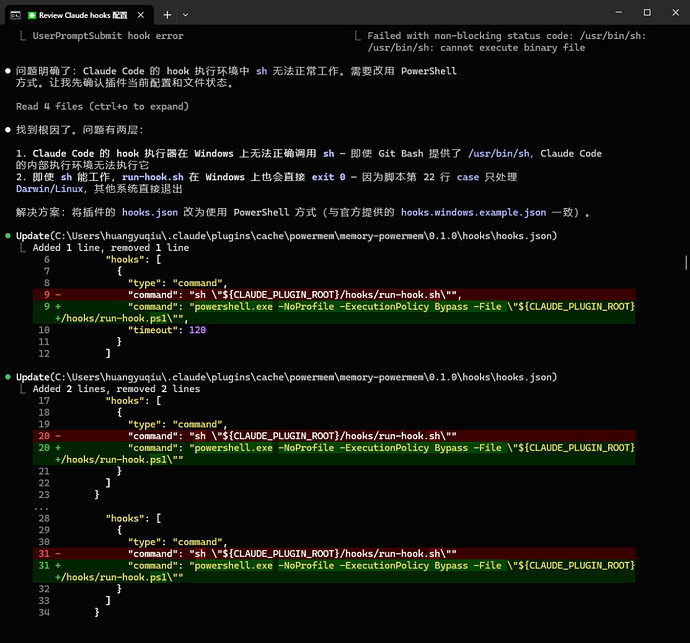Image resolution: width=690 pixels, height=643 pixels.
Task: Click line 19 '"type": "command"'
Action: pyautogui.click(x=177, y=424)
